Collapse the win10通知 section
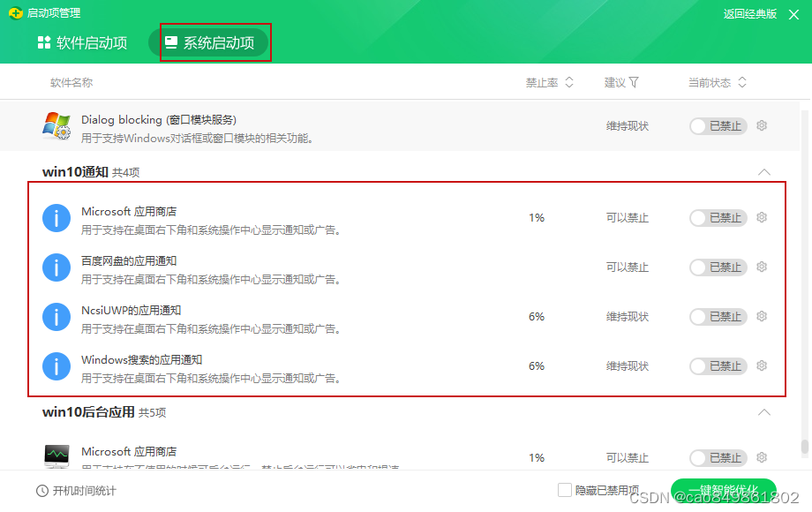The height and width of the screenshot is (512, 812). (763, 172)
